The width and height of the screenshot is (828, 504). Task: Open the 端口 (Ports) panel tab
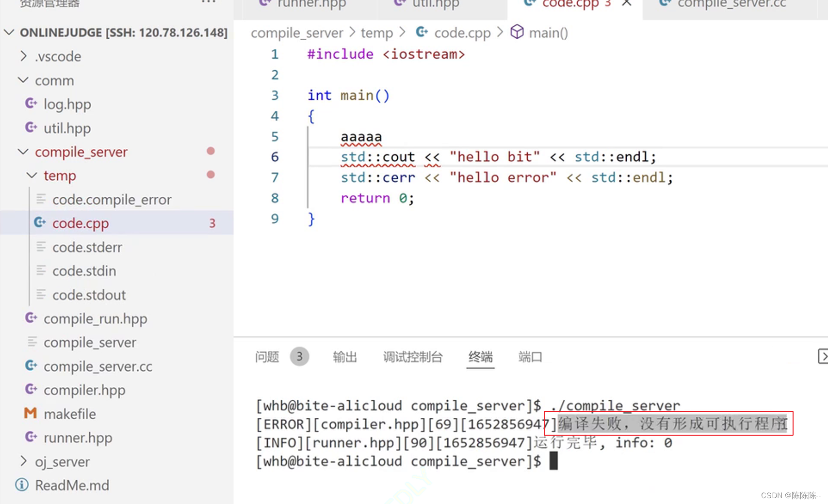click(530, 357)
